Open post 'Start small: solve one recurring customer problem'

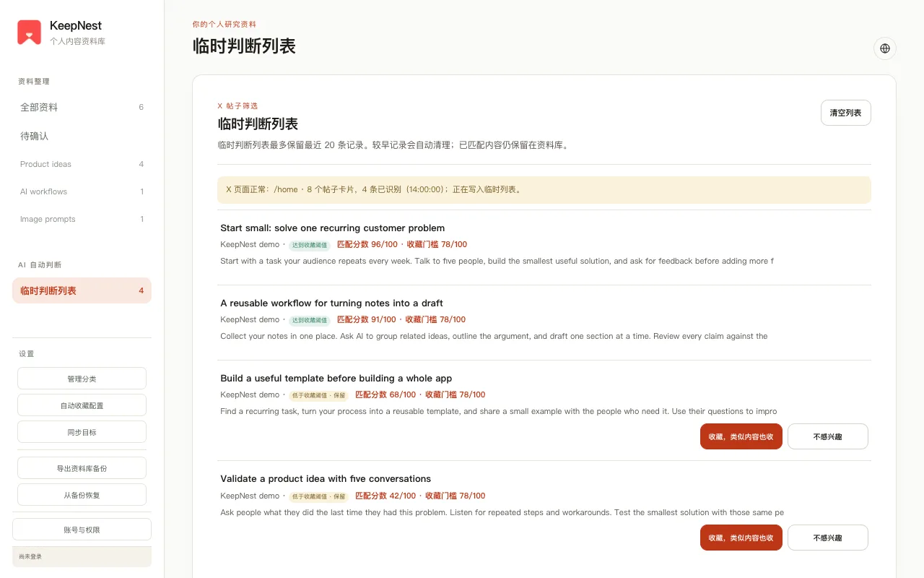tap(332, 228)
